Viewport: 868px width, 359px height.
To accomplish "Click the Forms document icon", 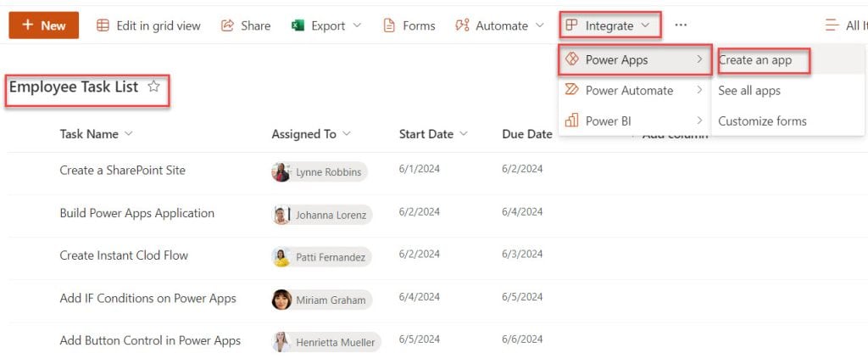I will tap(389, 25).
